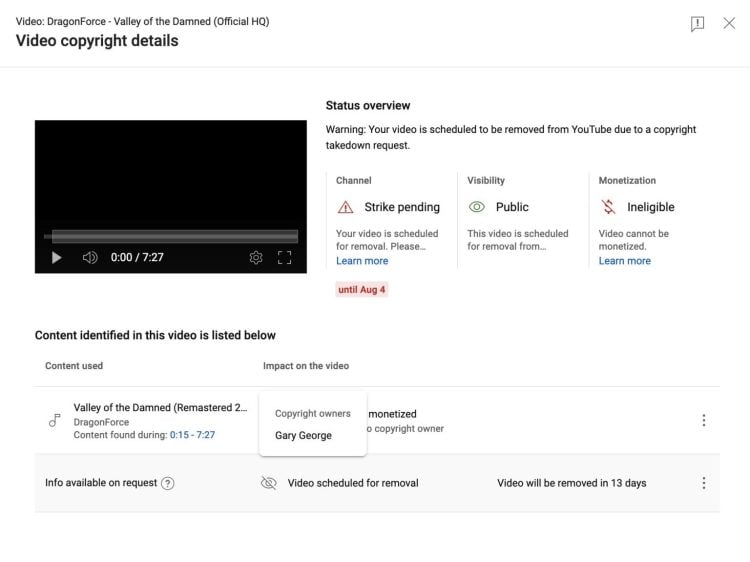
Task: Click the video progress bar
Action: (171, 237)
